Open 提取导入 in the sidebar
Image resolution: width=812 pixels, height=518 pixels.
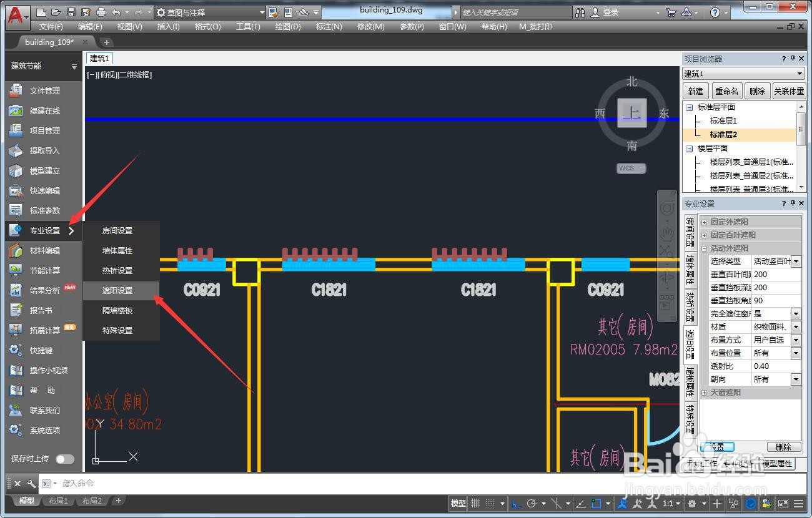(x=43, y=150)
